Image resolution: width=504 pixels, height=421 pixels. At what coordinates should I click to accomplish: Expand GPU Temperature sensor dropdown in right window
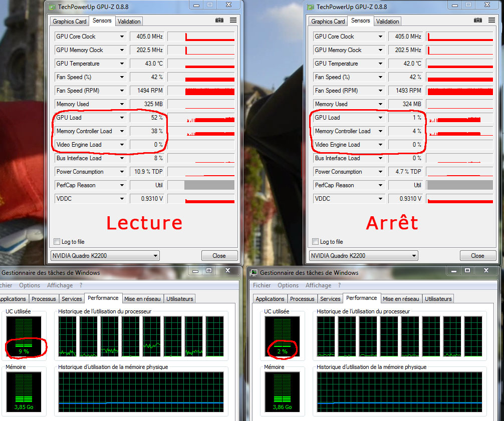tap(380, 64)
